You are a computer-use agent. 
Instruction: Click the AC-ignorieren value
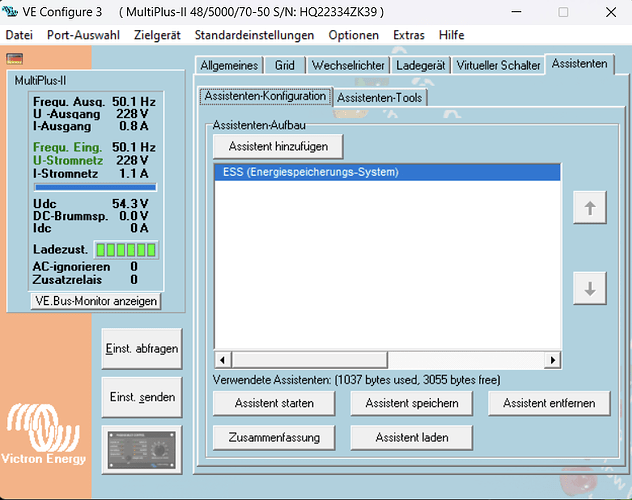click(x=134, y=267)
